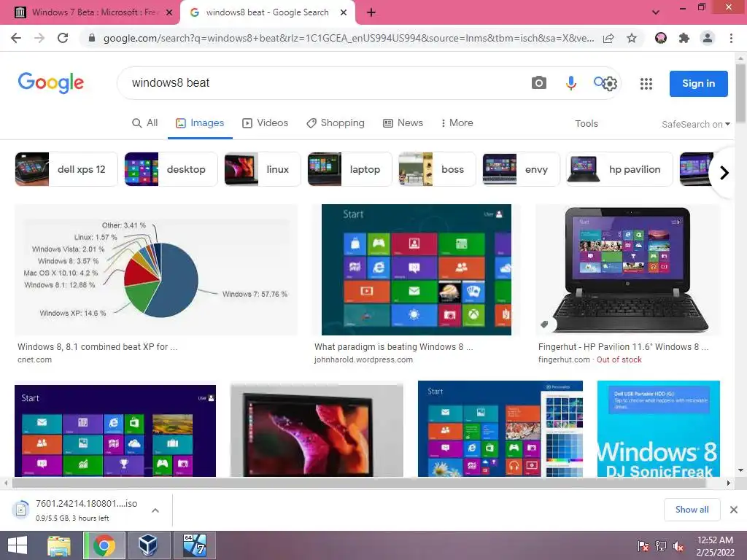
Task: Open the OS market share pie chart image
Action: click(x=156, y=270)
